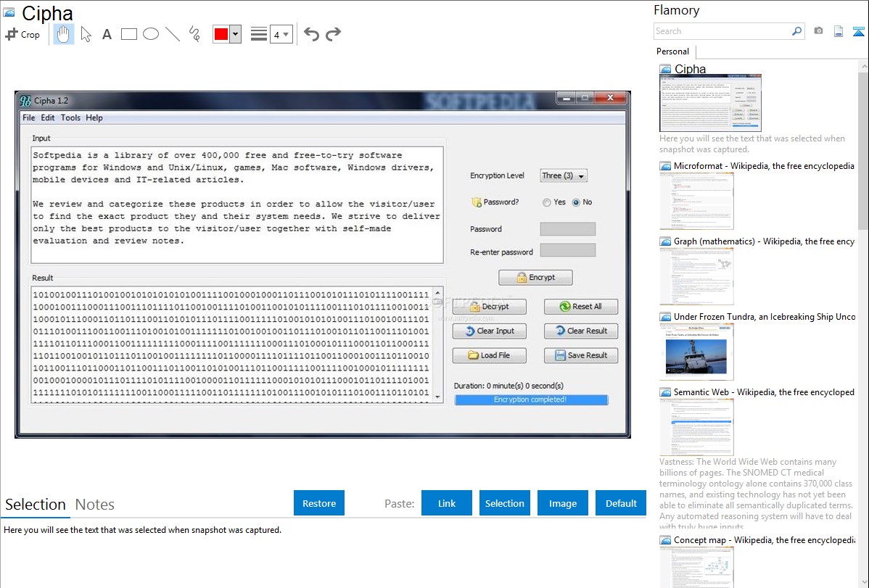
Task: Switch to the Selection tab
Action: coord(36,505)
